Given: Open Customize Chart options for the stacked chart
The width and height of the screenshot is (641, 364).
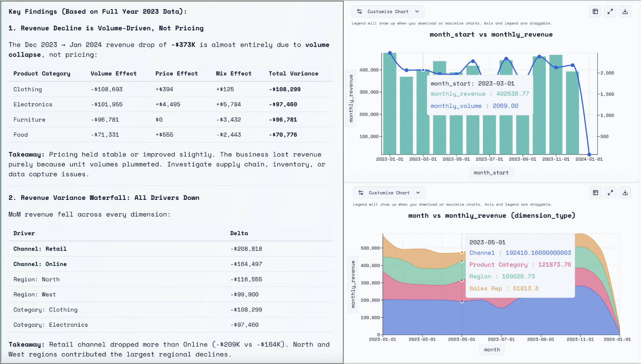Looking at the screenshot, I should [389, 193].
